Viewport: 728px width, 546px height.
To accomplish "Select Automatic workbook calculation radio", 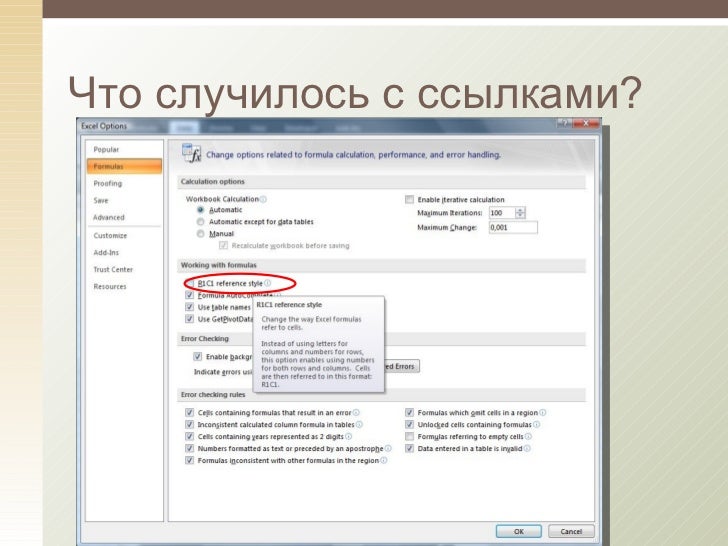I will (x=201, y=210).
